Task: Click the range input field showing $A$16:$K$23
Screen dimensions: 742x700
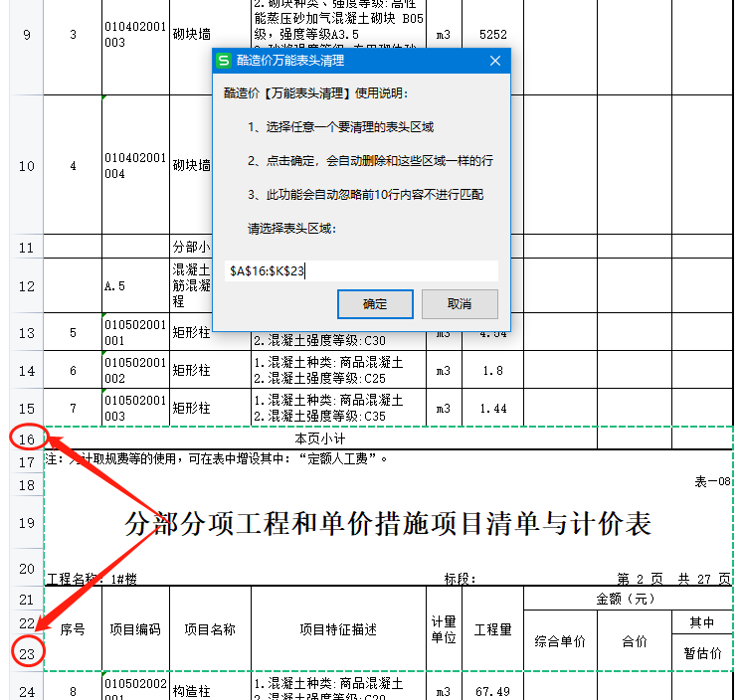Action: [x=361, y=270]
